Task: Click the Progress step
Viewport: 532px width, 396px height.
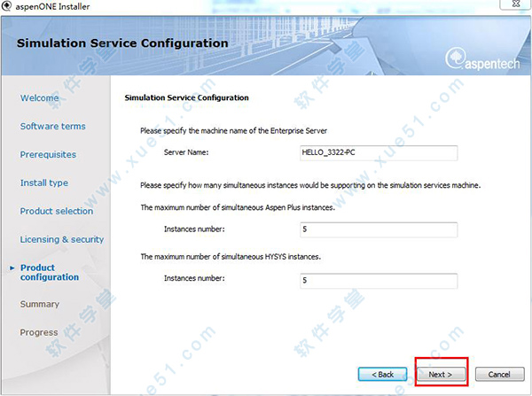Action: pyautogui.click(x=39, y=332)
